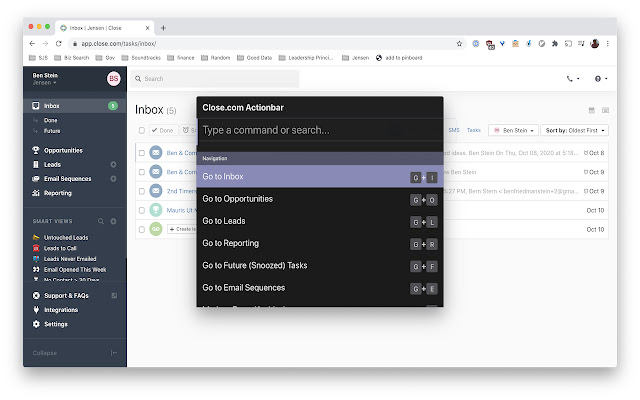Open Leads Never Emailed smart view

(70, 259)
